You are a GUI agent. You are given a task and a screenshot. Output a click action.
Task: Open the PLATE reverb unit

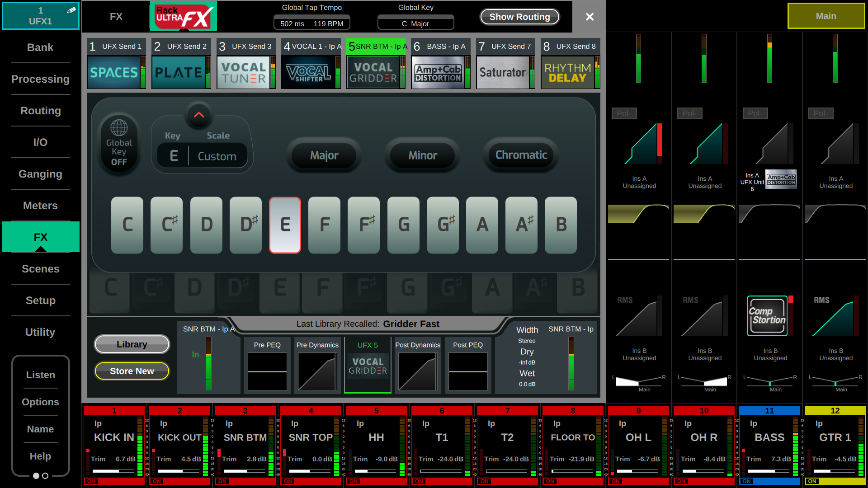point(178,72)
